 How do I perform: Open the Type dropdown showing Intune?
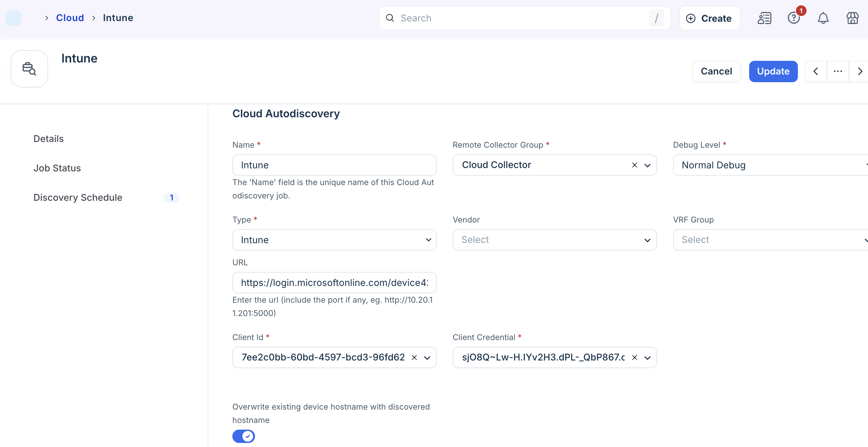coord(334,240)
